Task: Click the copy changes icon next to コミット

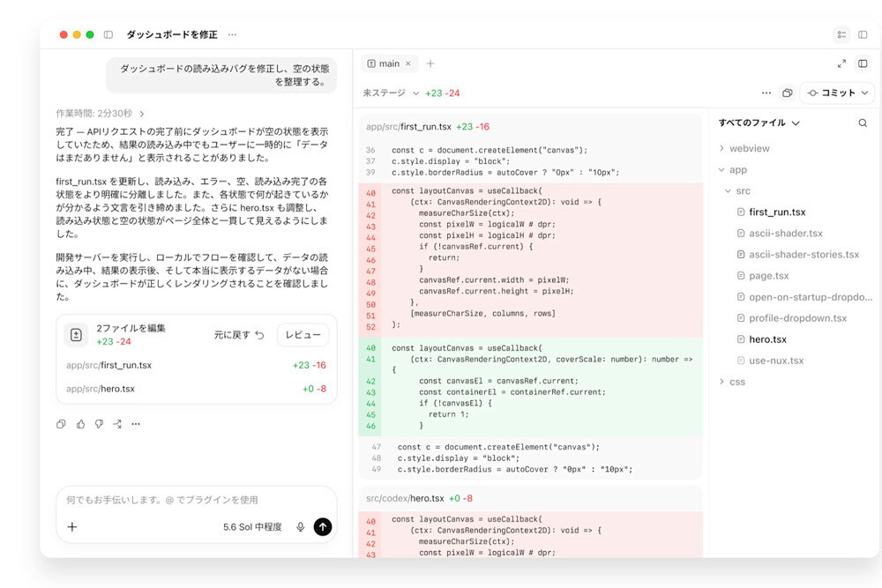Action: point(788,93)
